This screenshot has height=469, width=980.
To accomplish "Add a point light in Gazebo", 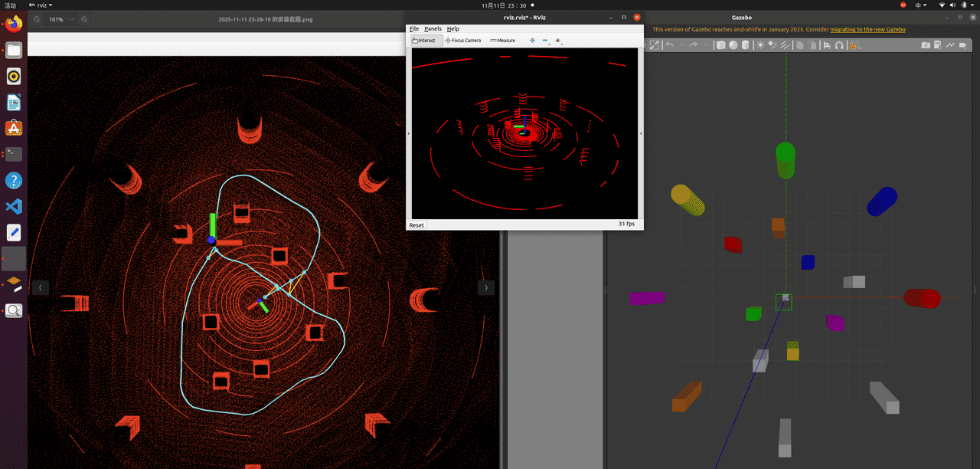I will (x=760, y=45).
